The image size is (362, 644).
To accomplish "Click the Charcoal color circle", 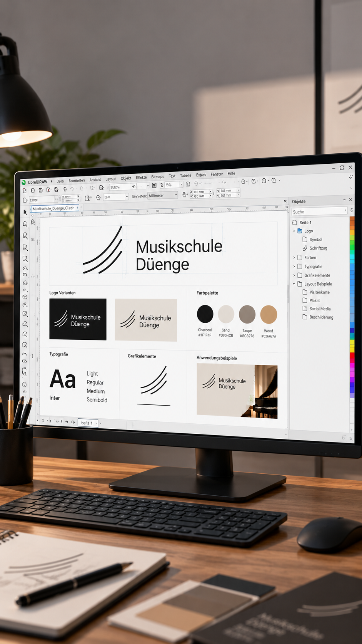I will coord(205,314).
